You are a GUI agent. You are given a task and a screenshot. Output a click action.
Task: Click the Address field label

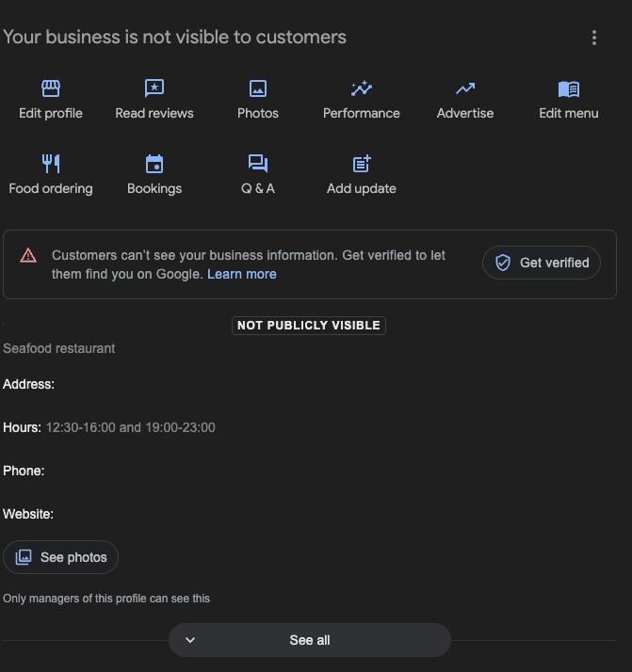(x=29, y=384)
